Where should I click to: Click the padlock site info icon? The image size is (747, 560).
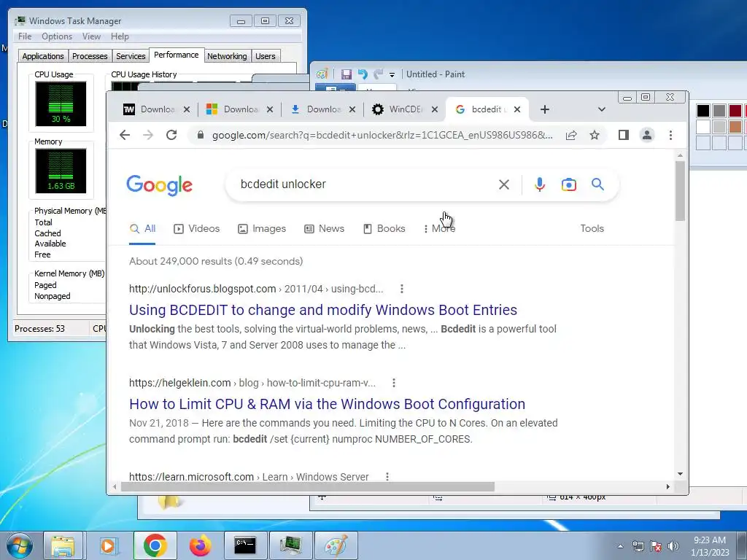point(201,135)
